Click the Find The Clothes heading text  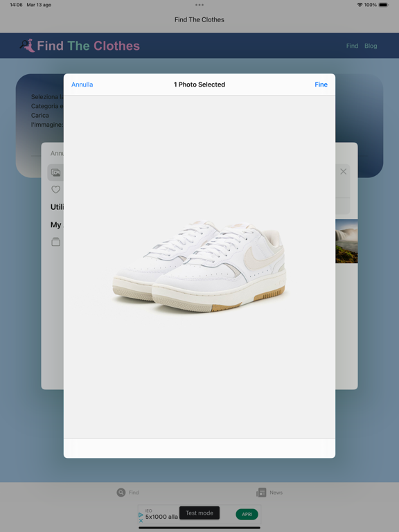[x=88, y=46]
